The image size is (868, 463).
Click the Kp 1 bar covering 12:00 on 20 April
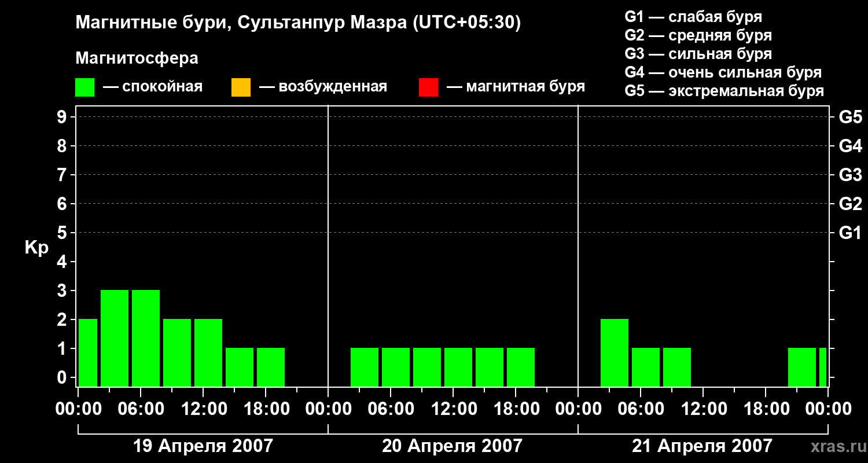tap(458, 367)
